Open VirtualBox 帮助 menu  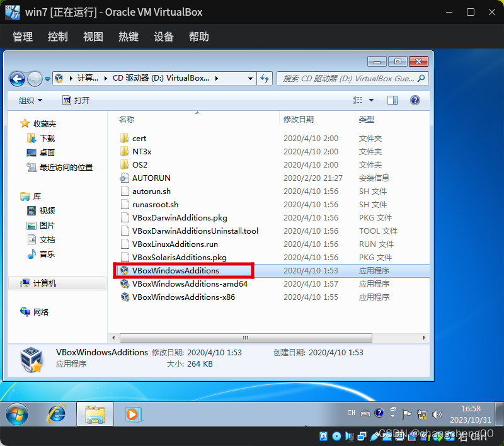pyautogui.click(x=199, y=37)
